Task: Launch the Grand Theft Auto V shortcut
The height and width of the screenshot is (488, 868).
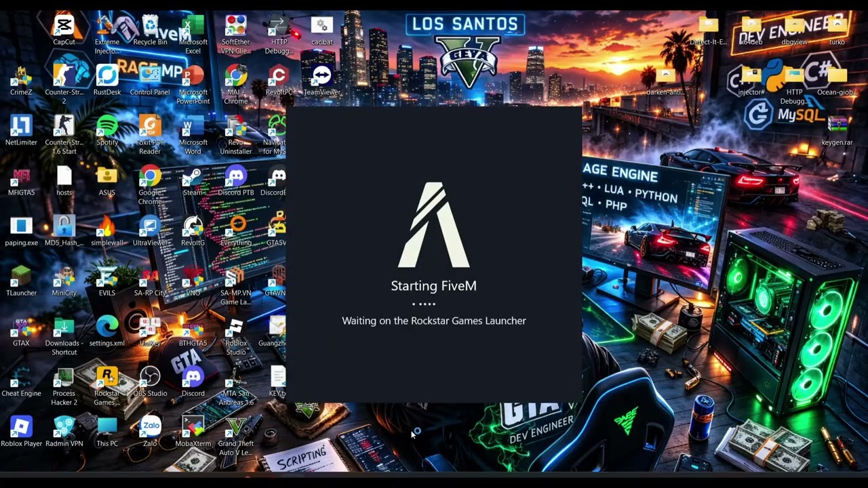Action: coord(236,428)
